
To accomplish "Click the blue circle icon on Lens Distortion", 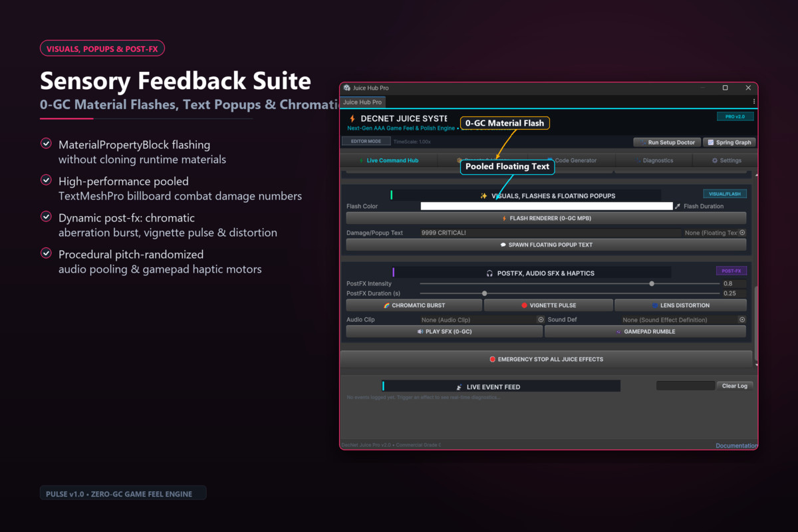I will tap(655, 305).
